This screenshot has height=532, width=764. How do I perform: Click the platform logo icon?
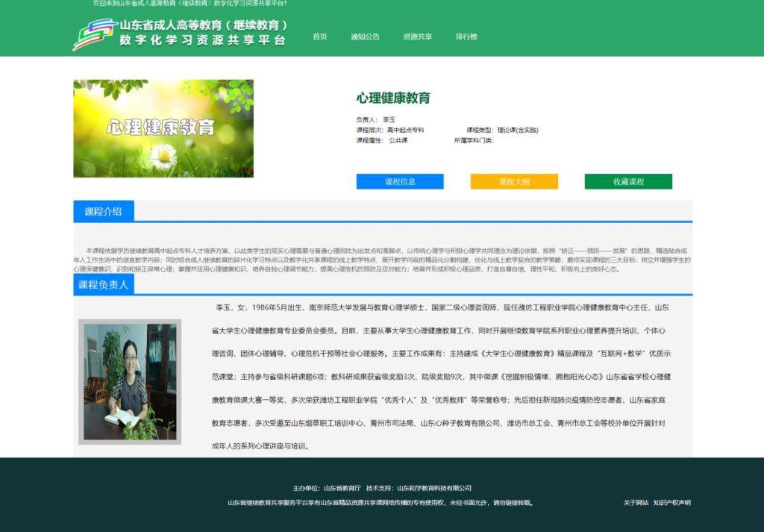point(95,34)
